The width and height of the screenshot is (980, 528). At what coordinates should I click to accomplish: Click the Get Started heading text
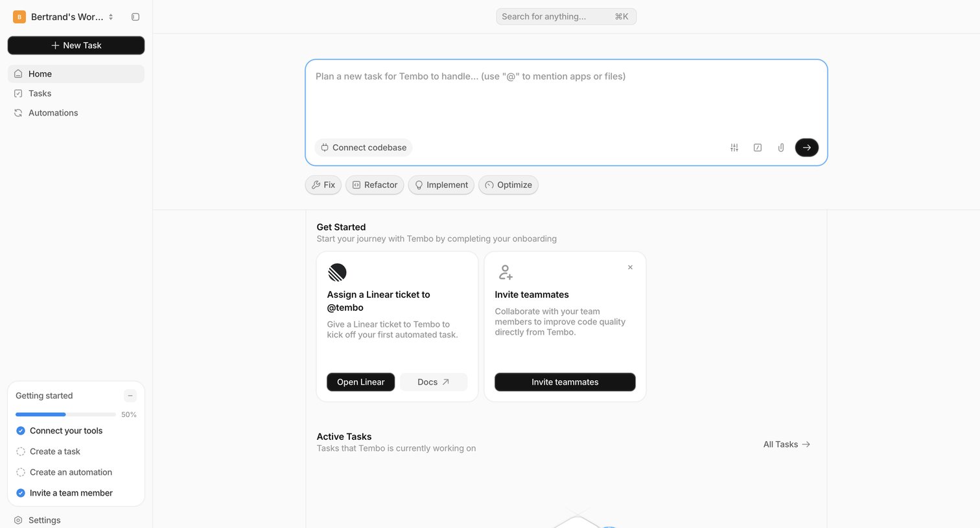point(341,227)
